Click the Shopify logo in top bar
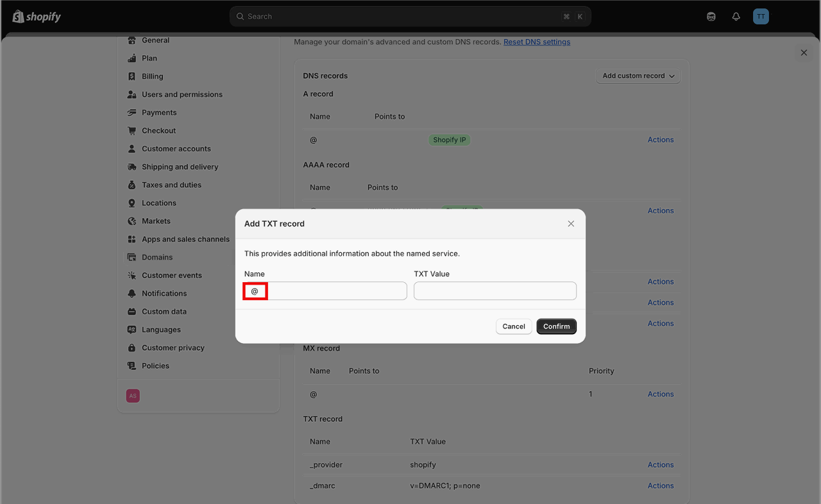This screenshot has width=821, height=504. tap(37, 17)
